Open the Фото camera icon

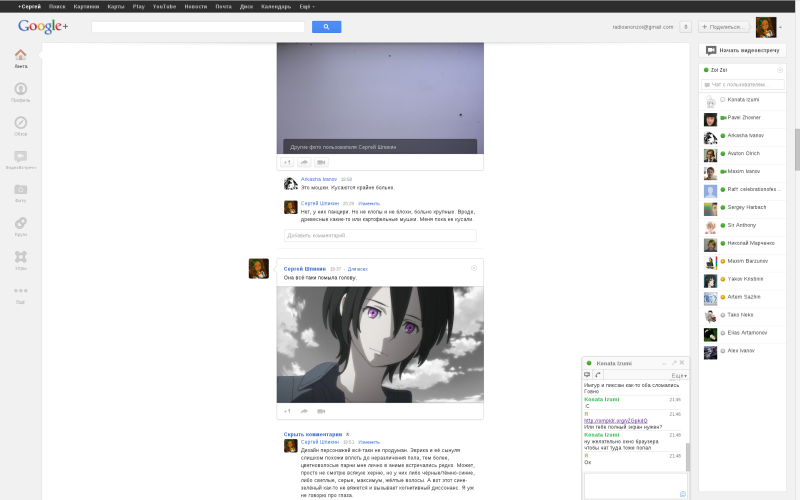[x=20, y=190]
